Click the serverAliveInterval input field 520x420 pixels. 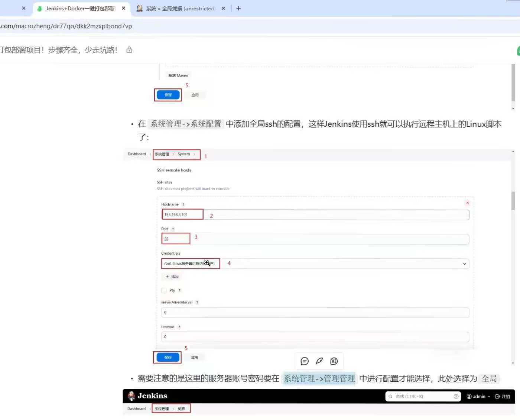(315, 313)
